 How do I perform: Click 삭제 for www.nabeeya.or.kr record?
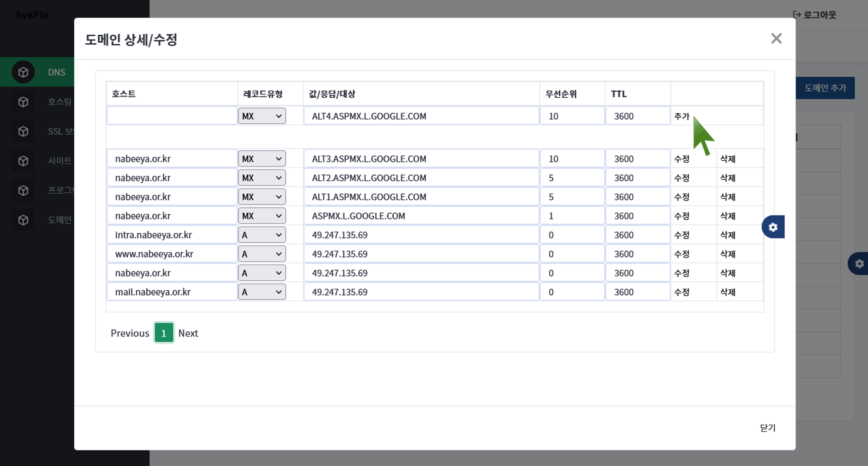coord(727,254)
